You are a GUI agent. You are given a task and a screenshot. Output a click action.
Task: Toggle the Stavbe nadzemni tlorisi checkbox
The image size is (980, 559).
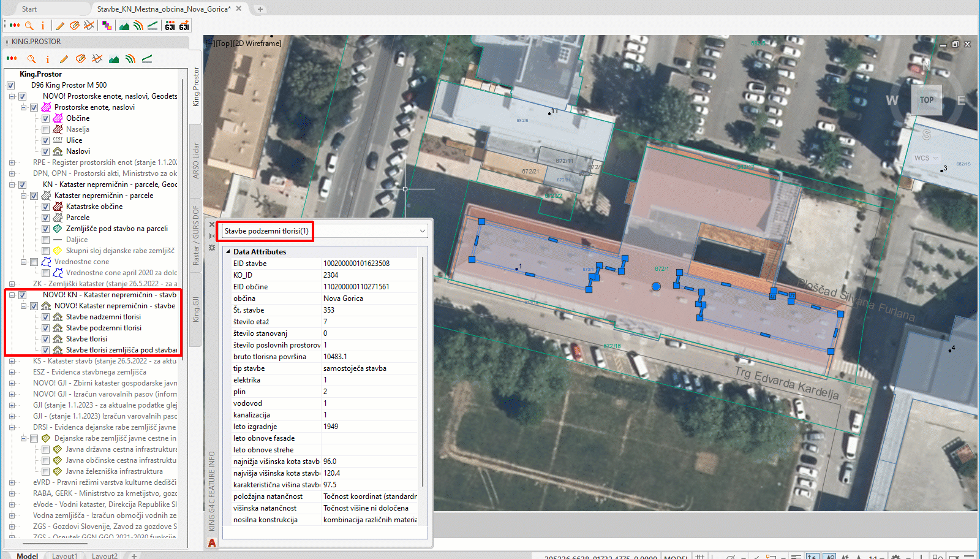click(x=45, y=317)
